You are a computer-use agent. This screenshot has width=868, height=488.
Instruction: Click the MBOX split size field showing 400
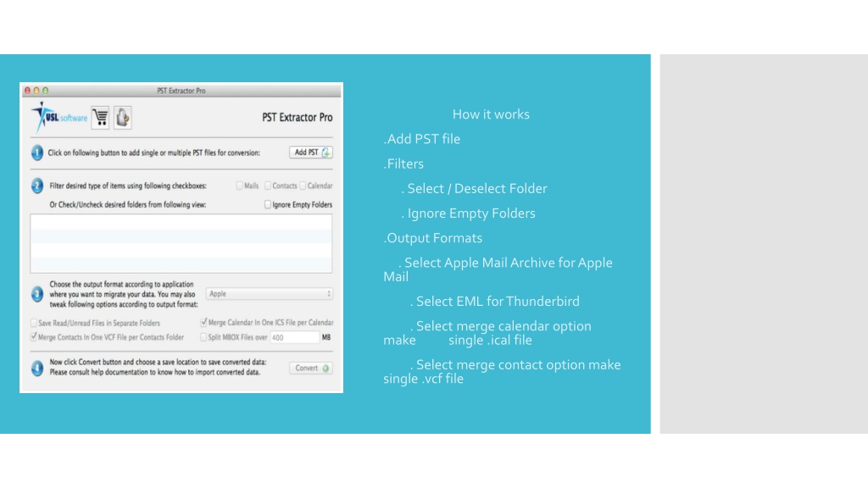[x=295, y=337]
